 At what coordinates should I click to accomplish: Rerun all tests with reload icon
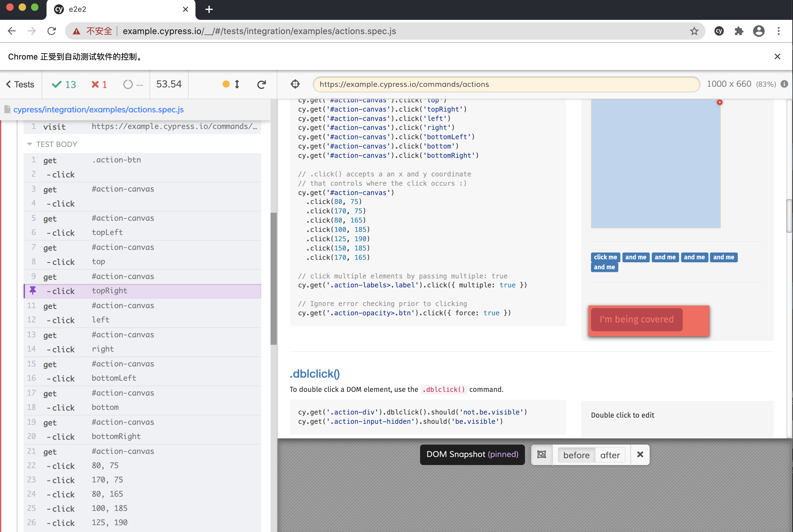(x=262, y=85)
